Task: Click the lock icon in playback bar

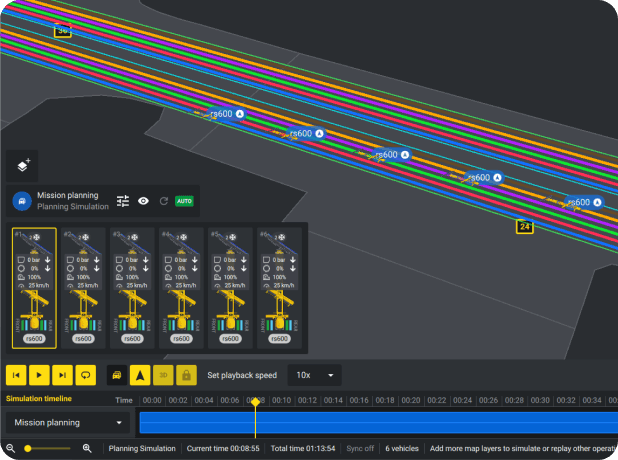Action: tap(185, 375)
